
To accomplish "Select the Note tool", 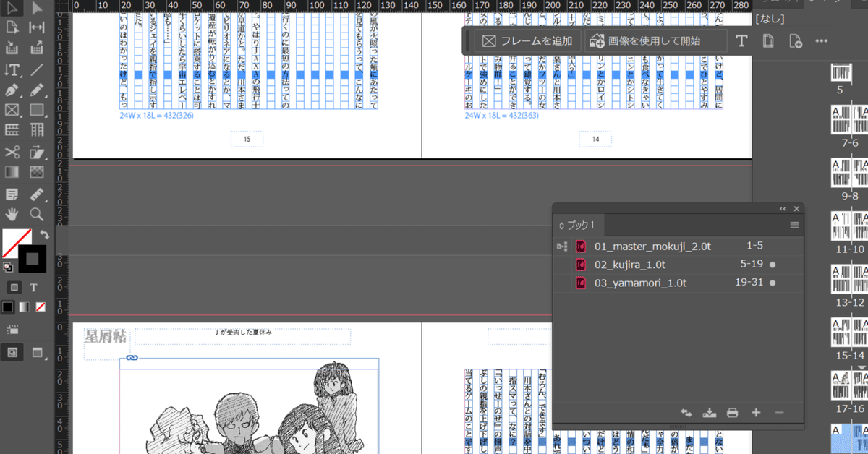I will [x=12, y=194].
